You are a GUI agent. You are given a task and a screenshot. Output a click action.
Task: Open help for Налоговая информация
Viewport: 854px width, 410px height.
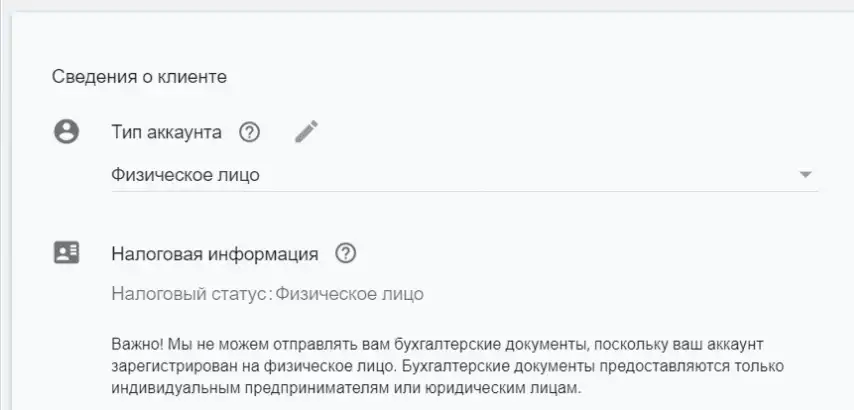pyautogui.click(x=345, y=253)
